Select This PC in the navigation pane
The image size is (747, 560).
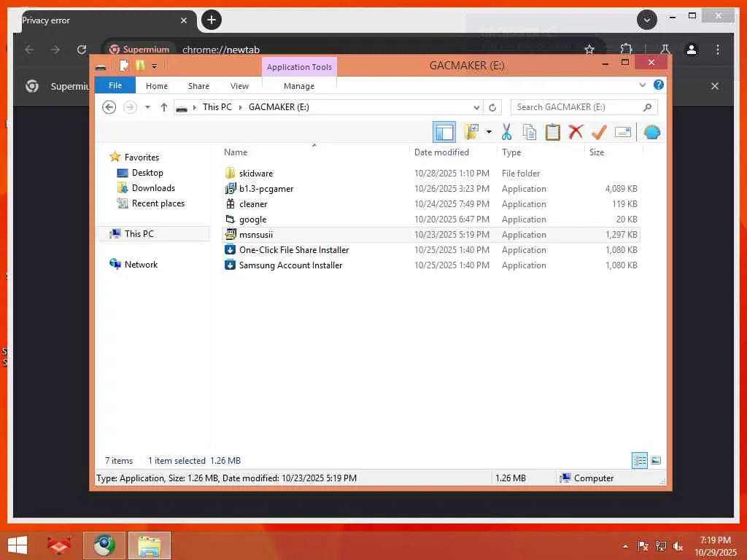[152, 234]
